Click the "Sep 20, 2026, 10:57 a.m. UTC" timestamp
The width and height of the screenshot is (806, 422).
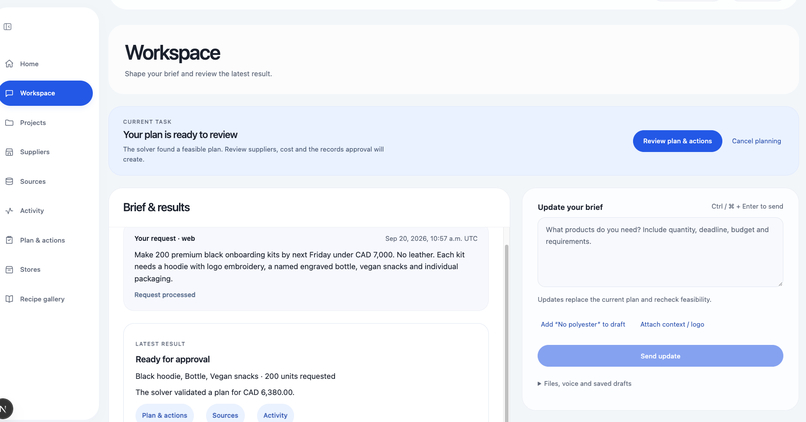pos(431,238)
